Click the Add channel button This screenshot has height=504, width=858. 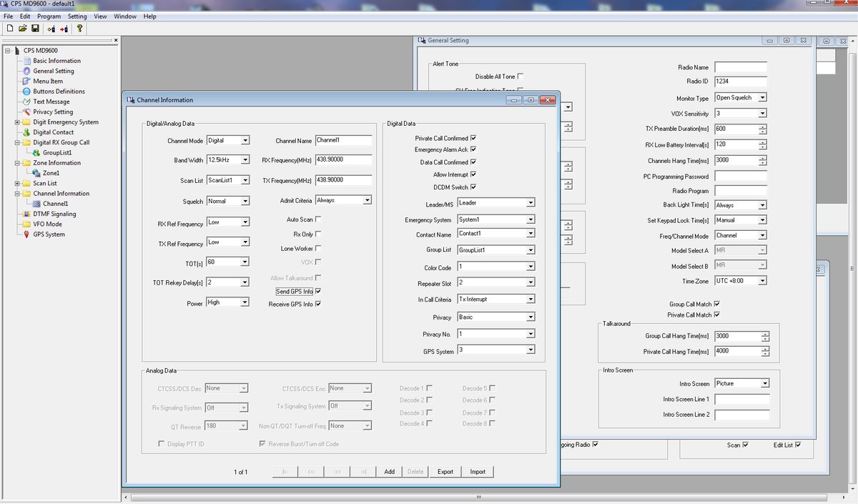pyautogui.click(x=390, y=472)
